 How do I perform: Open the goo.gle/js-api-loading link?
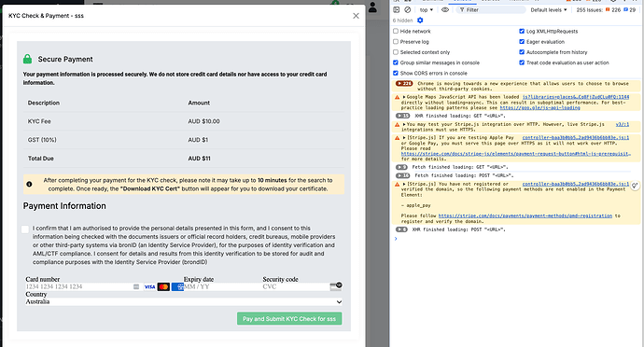pyautogui.click(x=539, y=108)
